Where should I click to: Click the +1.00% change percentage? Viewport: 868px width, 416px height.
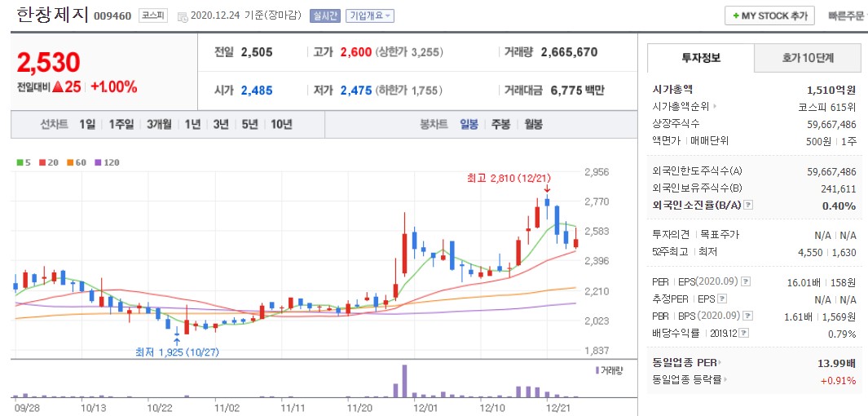coord(114,87)
